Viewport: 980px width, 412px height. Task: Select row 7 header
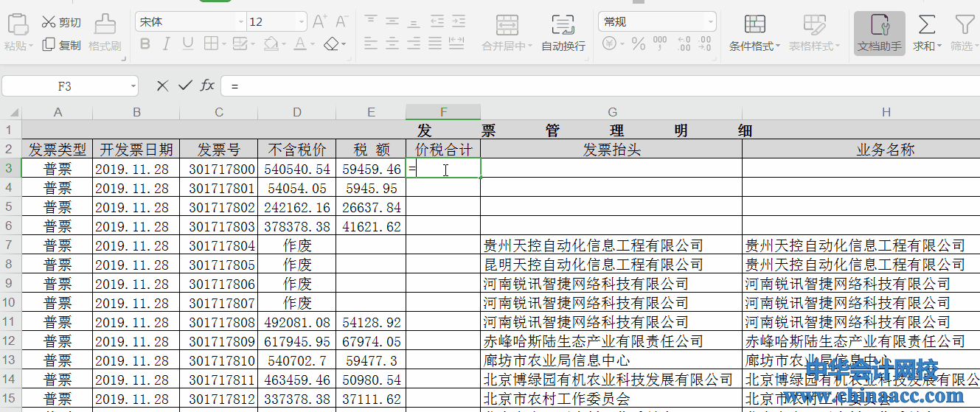[10, 245]
